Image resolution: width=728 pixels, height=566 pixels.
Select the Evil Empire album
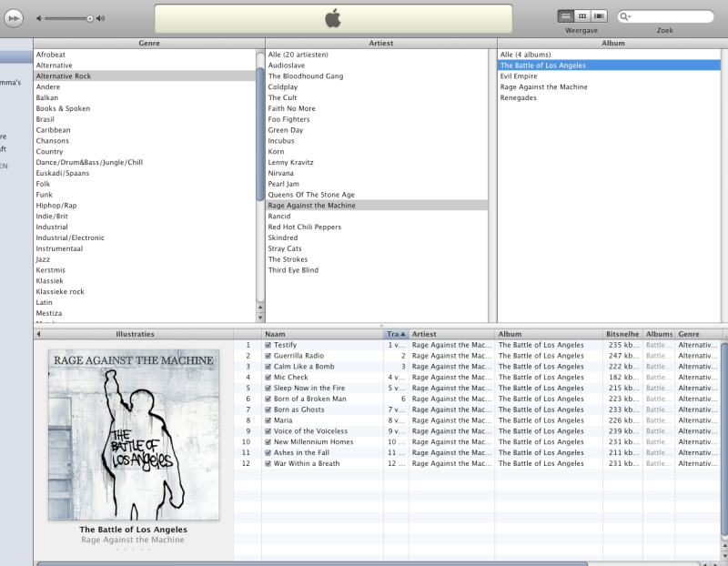point(609,76)
